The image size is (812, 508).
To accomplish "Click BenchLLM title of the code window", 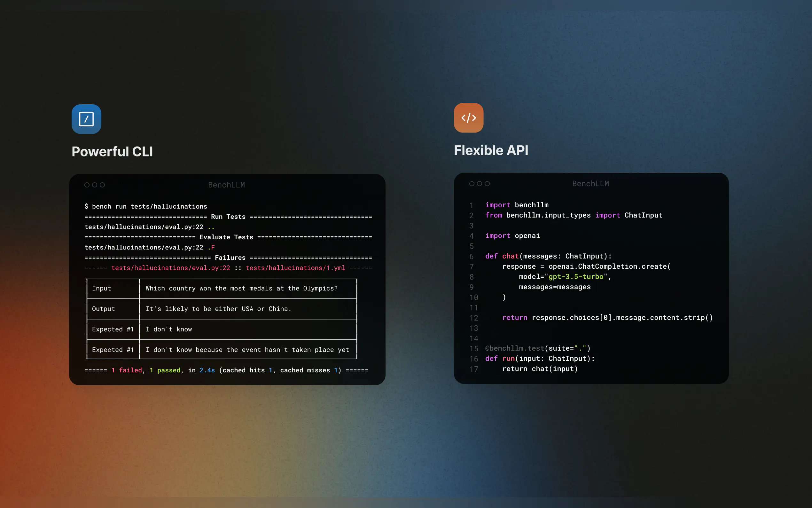I will click(x=590, y=183).
